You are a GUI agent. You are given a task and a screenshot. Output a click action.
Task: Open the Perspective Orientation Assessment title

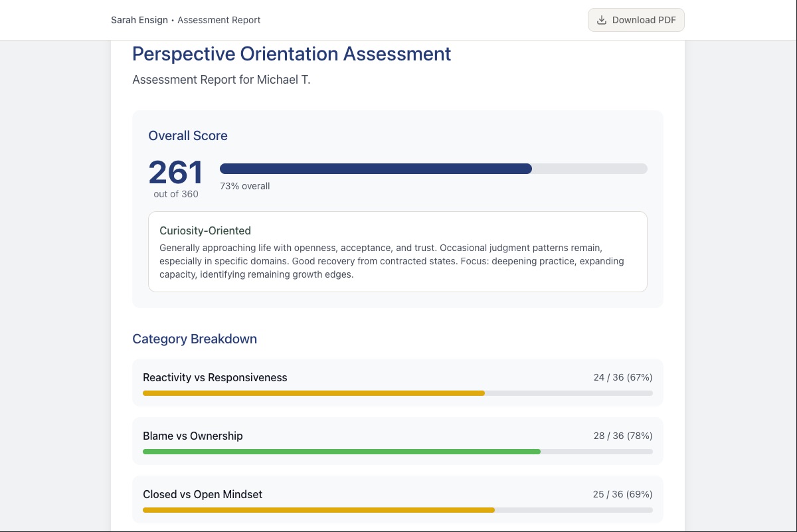tap(291, 54)
